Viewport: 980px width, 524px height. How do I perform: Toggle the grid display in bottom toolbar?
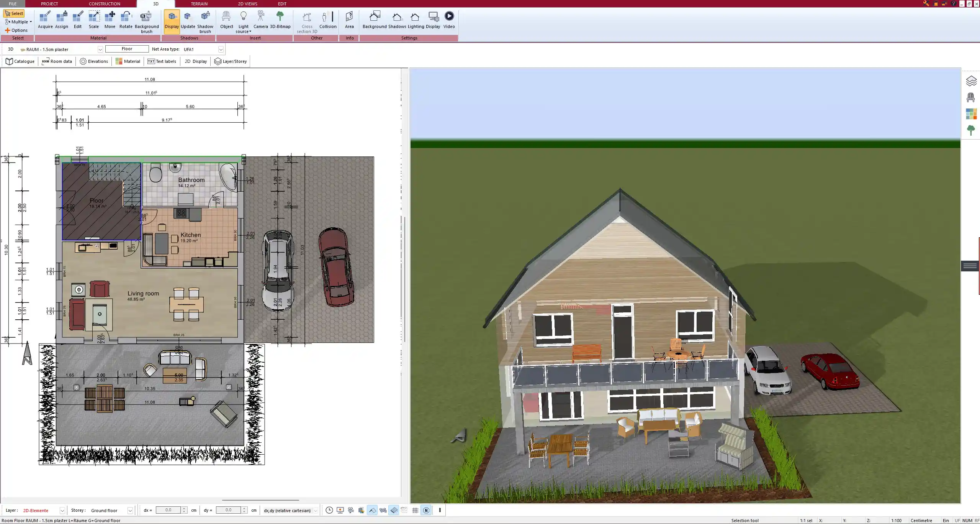(415, 510)
